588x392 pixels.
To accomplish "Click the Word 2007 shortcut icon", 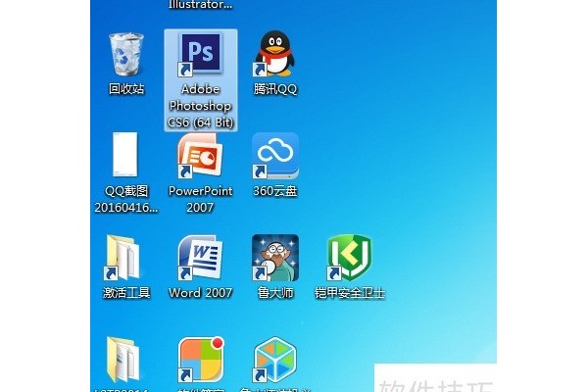I will pos(201,258).
